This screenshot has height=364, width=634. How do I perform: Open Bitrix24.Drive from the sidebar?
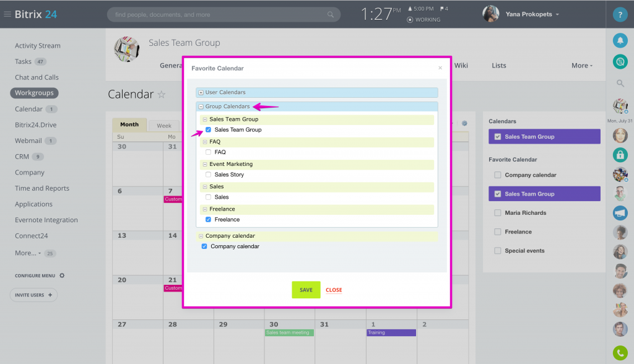35,125
